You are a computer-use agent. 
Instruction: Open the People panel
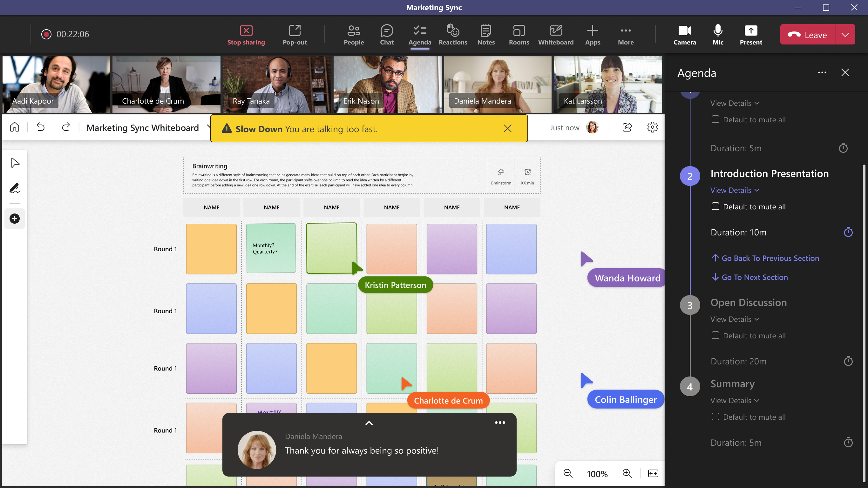(354, 35)
